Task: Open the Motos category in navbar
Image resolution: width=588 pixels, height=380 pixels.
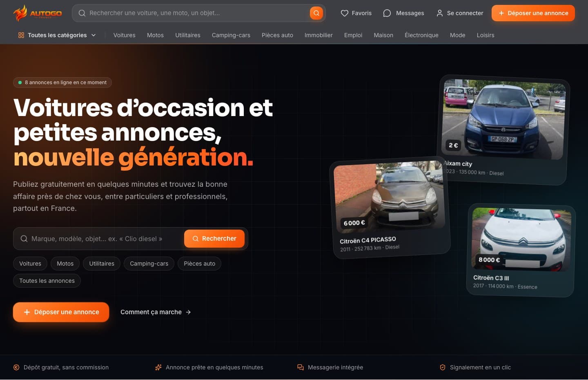Action: tap(155, 35)
